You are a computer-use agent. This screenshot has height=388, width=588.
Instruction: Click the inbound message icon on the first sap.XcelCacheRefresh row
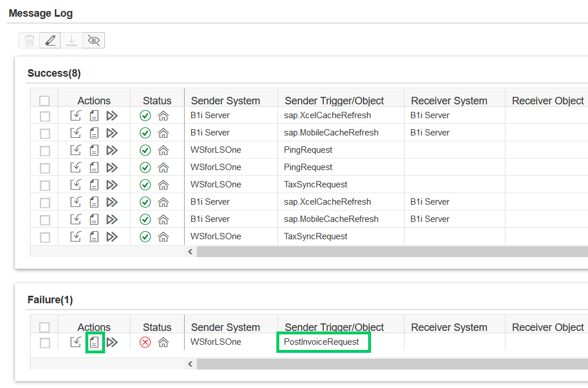point(76,115)
